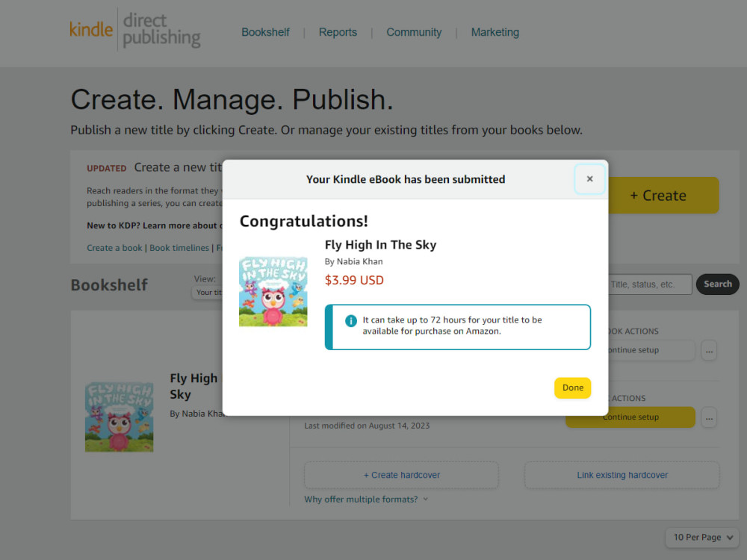The width and height of the screenshot is (747, 560).
Task: Click the Done button in dialog
Action: (572, 388)
